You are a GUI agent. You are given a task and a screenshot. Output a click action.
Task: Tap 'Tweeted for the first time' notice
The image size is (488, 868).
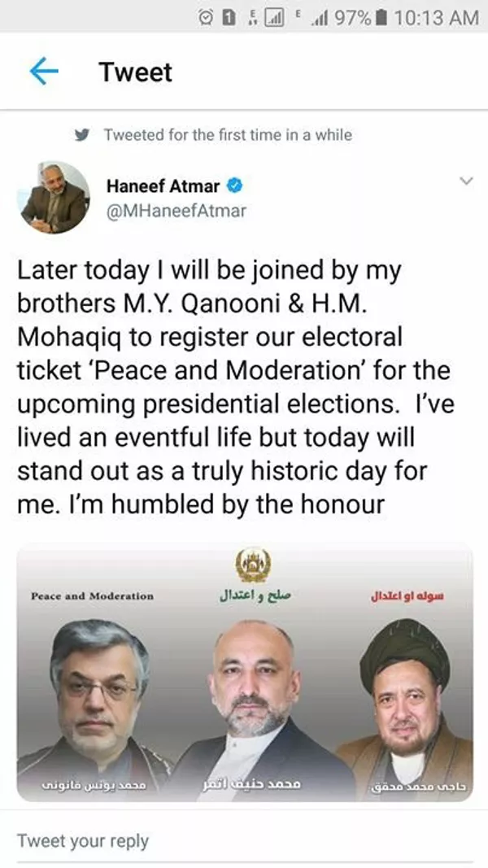[x=228, y=135]
